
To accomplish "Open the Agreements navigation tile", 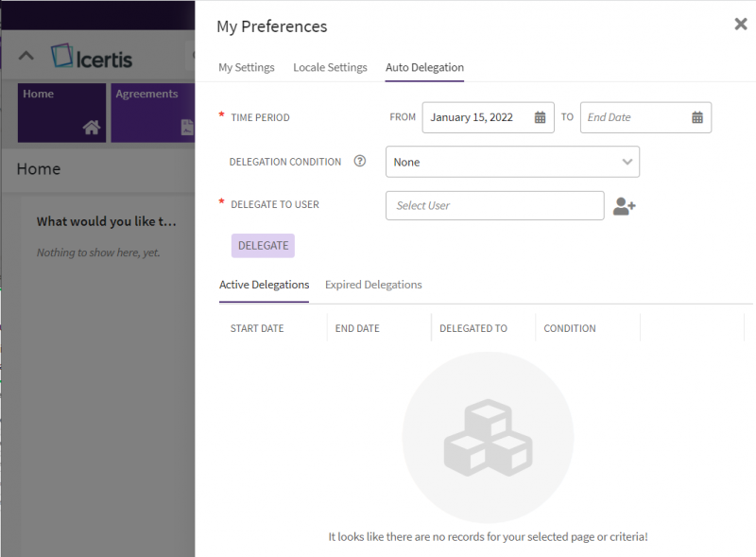I will pos(153,113).
